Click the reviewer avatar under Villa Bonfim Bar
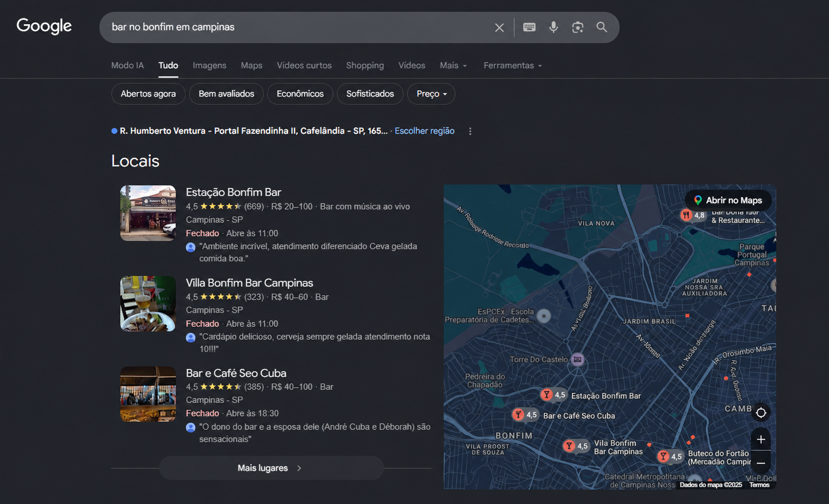This screenshot has width=829, height=504. (x=191, y=337)
